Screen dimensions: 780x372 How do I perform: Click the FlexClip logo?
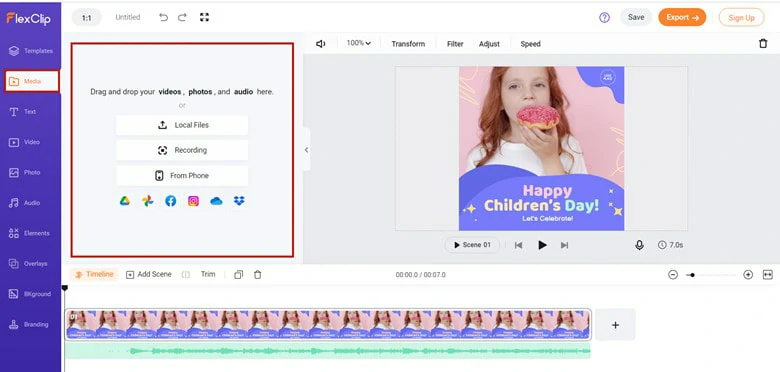[28, 18]
